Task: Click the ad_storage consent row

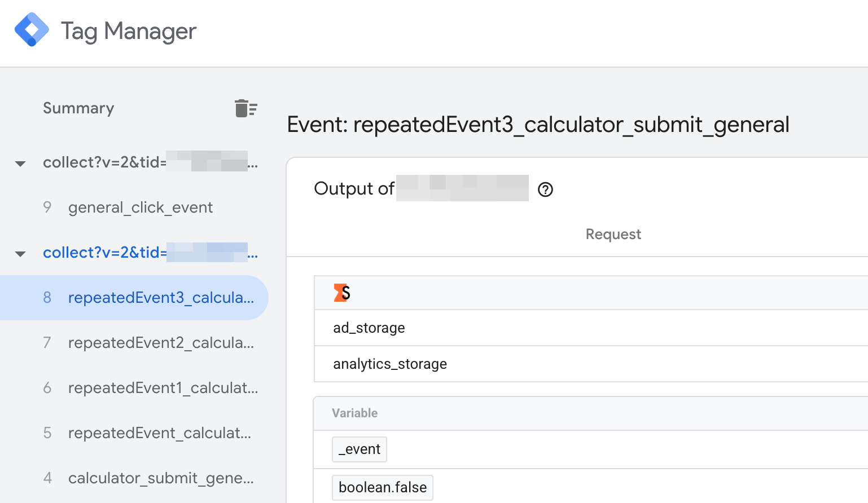Action: 369,328
